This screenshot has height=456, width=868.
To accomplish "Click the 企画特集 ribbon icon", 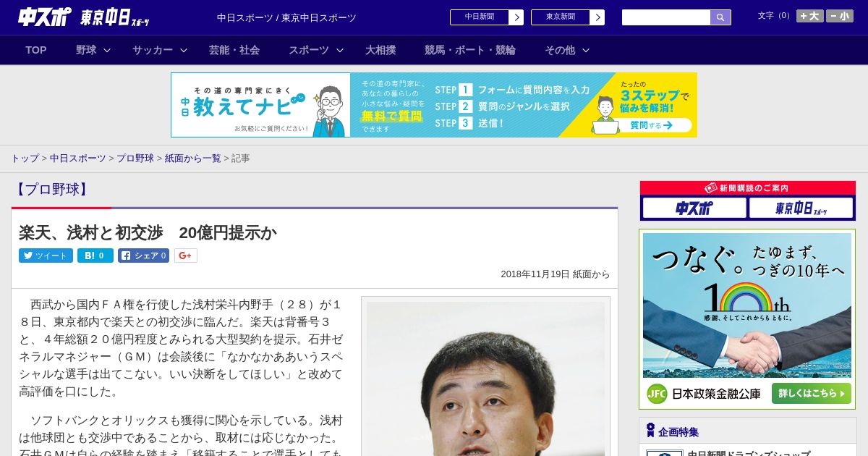I will (650, 431).
